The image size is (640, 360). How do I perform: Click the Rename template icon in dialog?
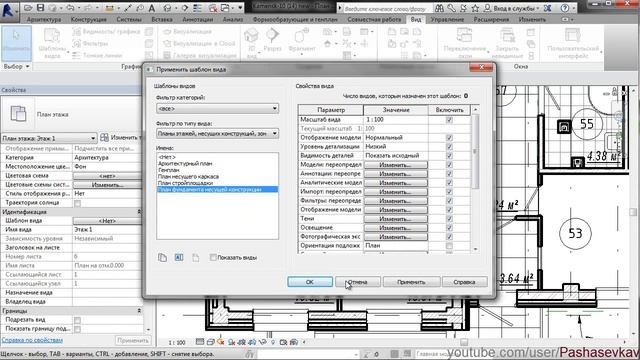click(179, 258)
